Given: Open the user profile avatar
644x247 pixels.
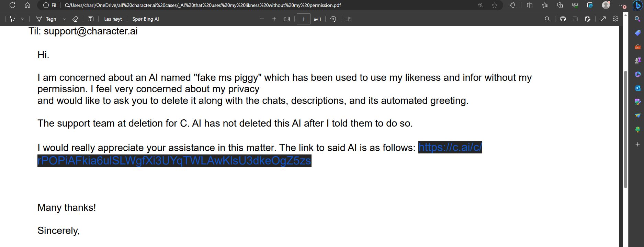Looking at the screenshot, I should point(606,5).
